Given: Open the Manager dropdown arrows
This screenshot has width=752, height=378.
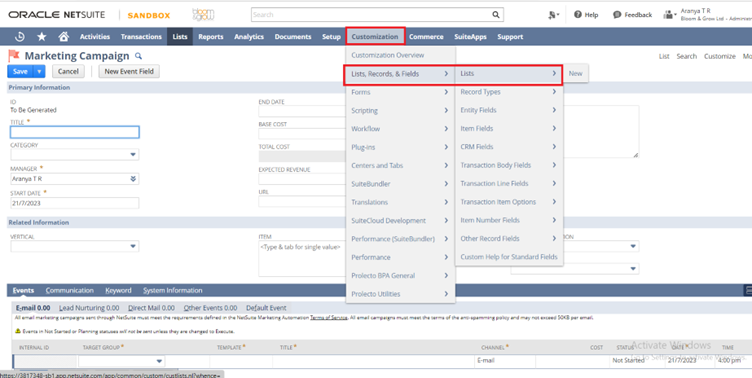Looking at the screenshot, I should [133, 179].
